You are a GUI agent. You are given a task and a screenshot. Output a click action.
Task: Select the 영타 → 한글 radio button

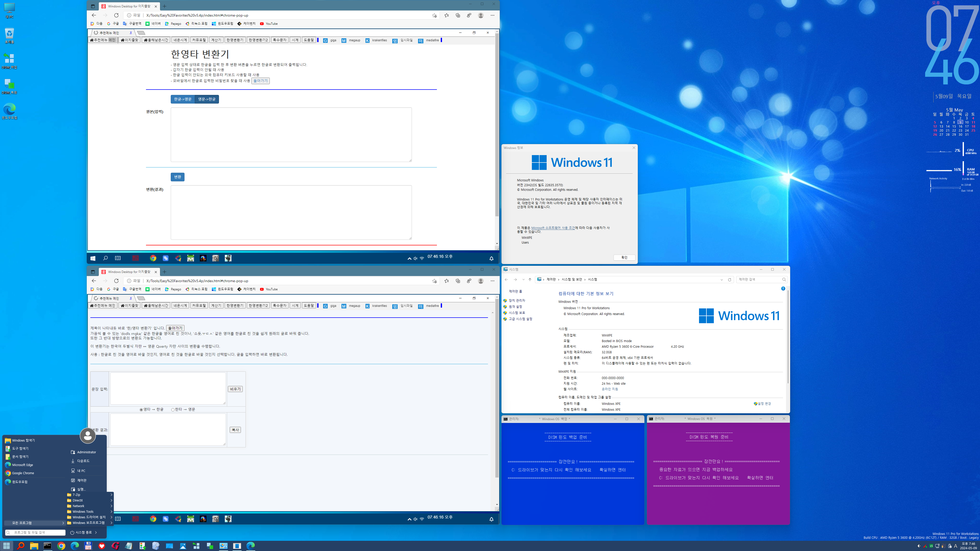point(141,409)
